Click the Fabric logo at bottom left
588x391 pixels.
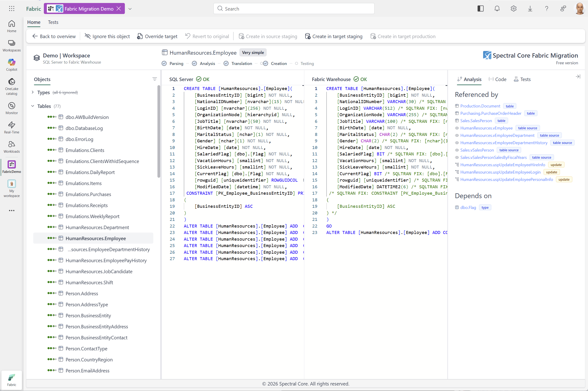[12, 380]
